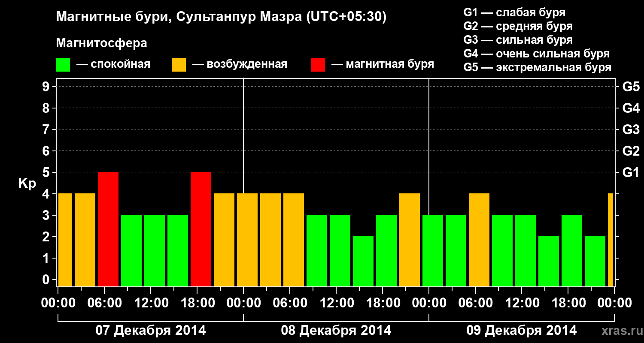Click the orange Kp 4 bar at 06:00 on 09 Декабря
The width and height of the screenshot is (644, 343).
pos(479,240)
